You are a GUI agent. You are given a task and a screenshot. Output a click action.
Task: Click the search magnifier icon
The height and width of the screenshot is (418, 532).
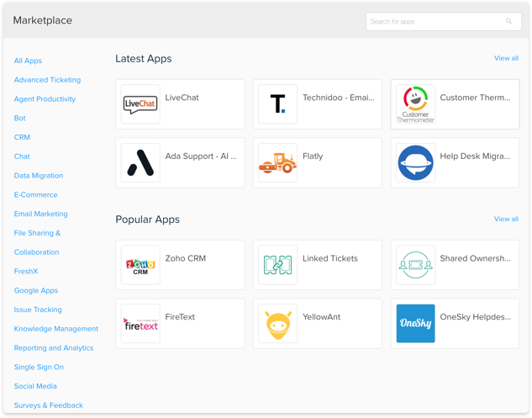(508, 21)
